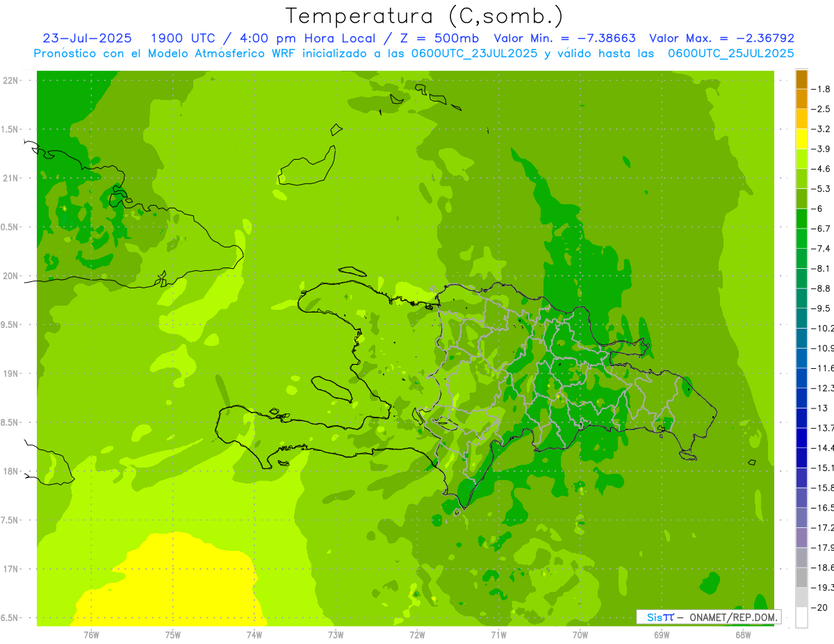Click the '68W' longitude label

(x=743, y=634)
